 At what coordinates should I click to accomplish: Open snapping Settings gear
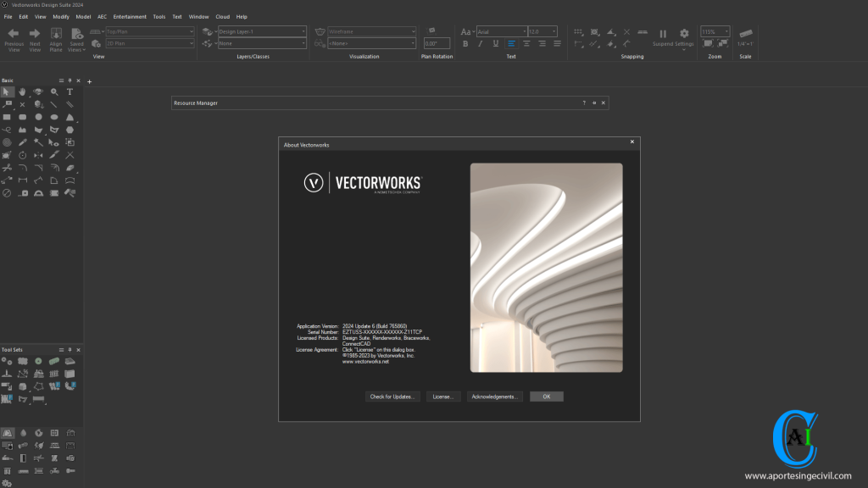click(684, 37)
